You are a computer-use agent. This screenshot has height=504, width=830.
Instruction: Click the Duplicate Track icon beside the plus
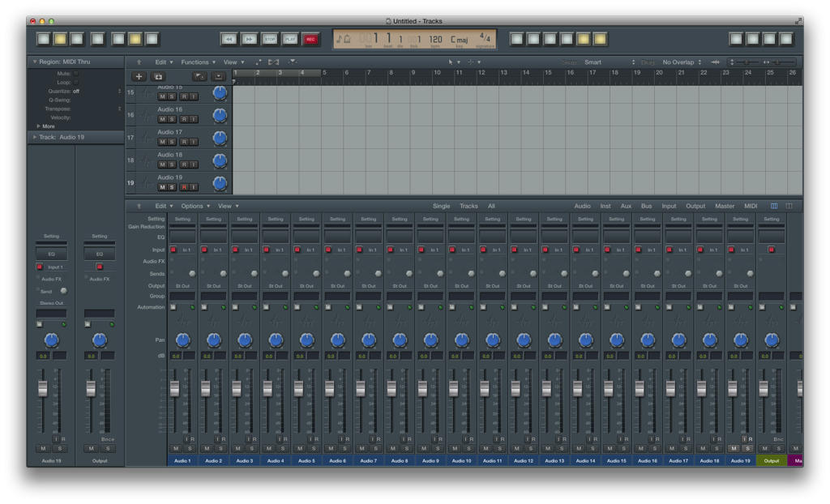[x=158, y=77]
